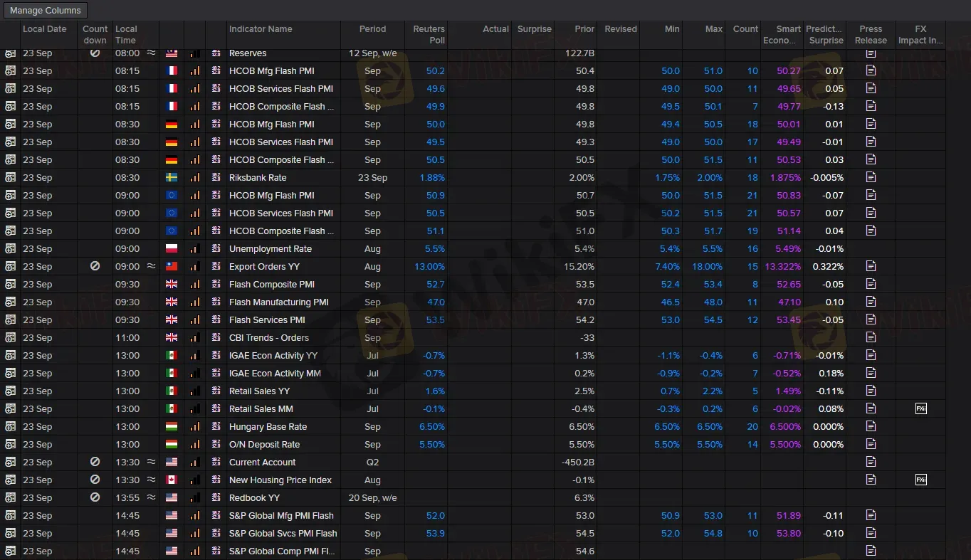Click Sweden flag on Riksbank Rate row
971x560 pixels.
(172, 178)
